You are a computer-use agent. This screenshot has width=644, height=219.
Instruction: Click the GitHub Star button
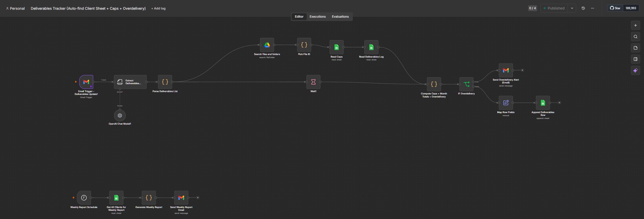pyautogui.click(x=615, y=8)
